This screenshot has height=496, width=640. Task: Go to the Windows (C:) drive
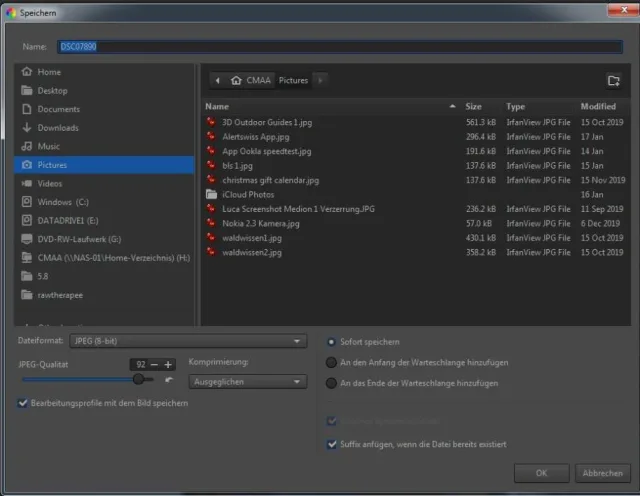[63, 201]
